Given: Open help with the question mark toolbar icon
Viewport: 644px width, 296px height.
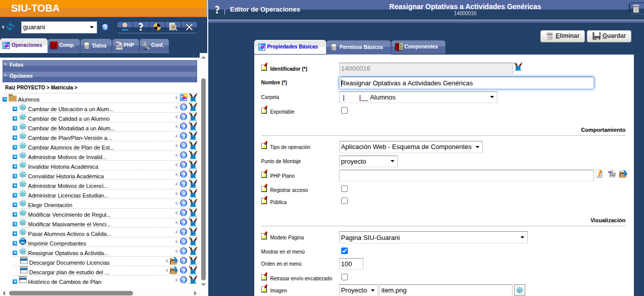Looking at the screenshot, I should click(141, 27).
